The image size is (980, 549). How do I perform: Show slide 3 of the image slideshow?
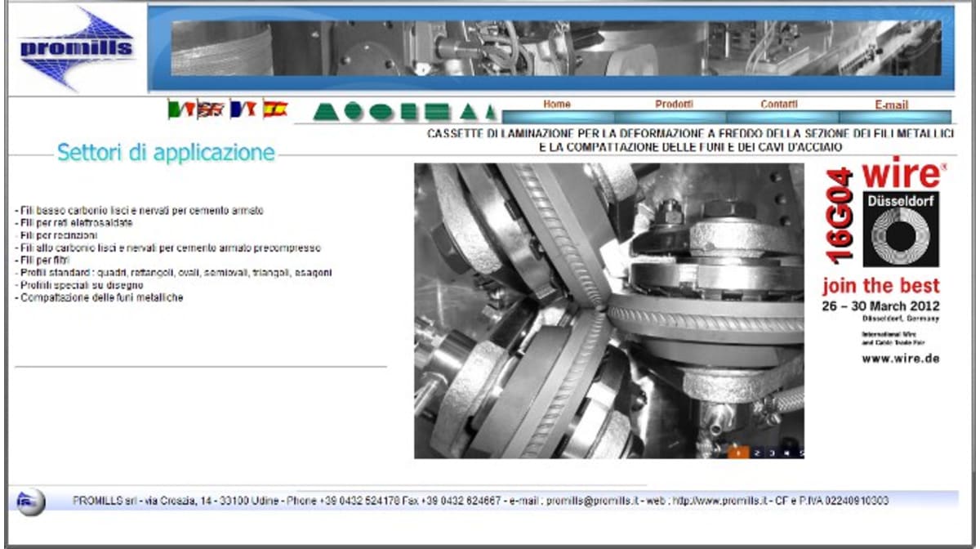tap(772, 452)
